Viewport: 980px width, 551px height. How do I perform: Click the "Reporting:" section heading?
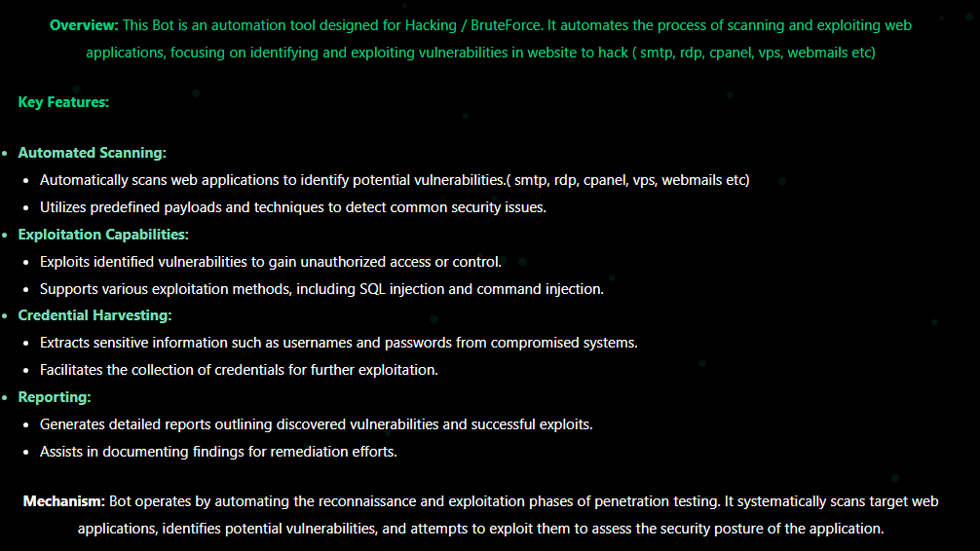(55, 397)
